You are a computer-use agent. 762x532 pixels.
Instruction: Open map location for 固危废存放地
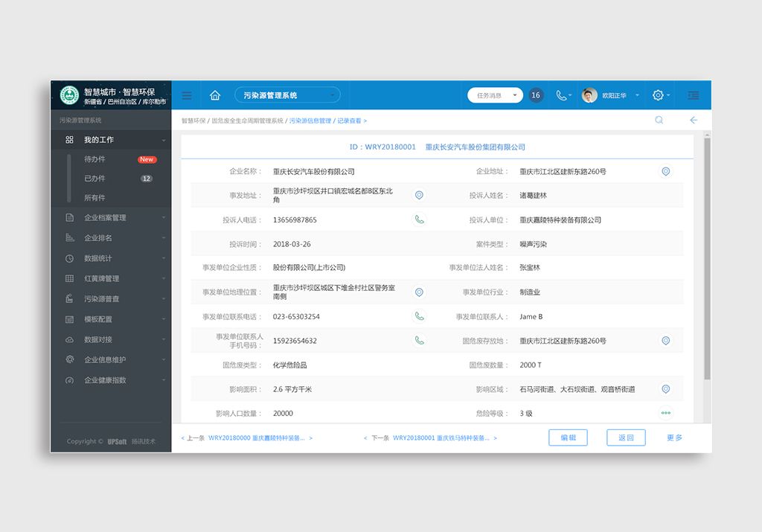[666, 341]
